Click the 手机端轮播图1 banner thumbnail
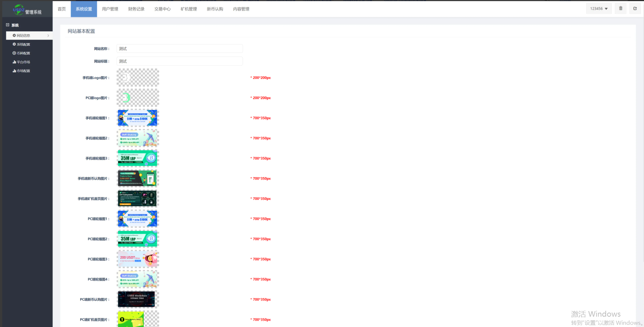 pos(137,118)
